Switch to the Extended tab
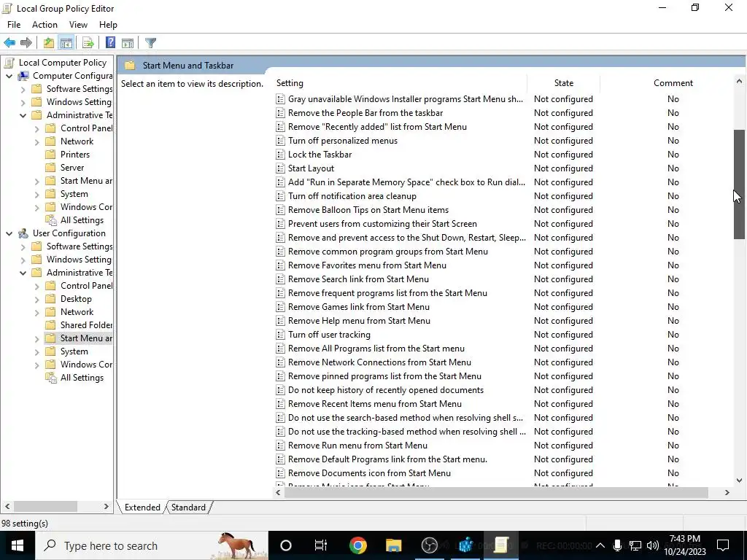The width and height of the screenshot is (747, 560). click(142, 507)
